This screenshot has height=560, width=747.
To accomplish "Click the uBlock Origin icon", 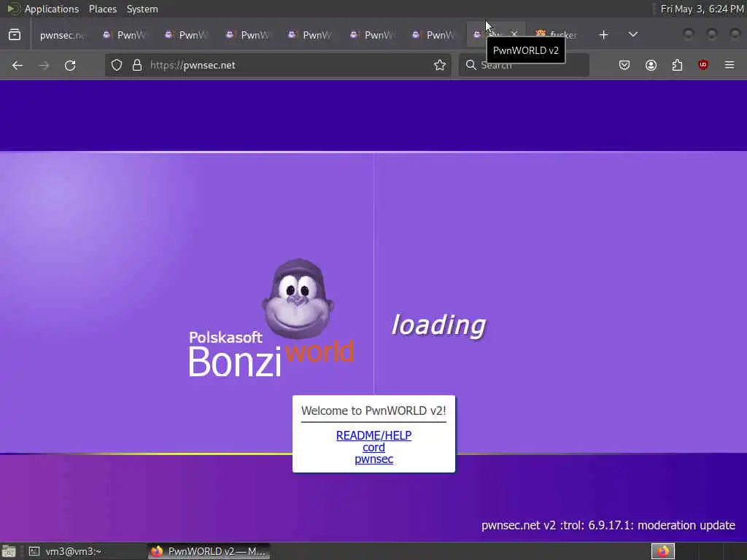I will (703, 65).
